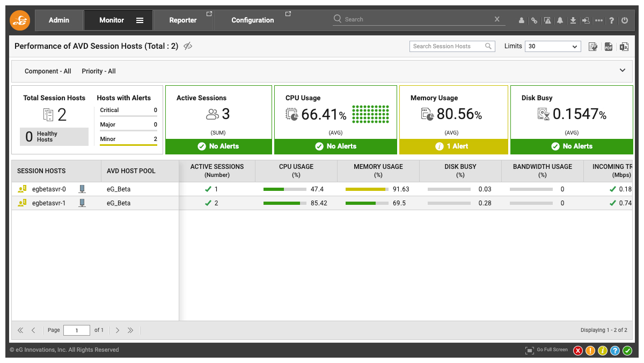Open the help question mark in header

[612, 20]
